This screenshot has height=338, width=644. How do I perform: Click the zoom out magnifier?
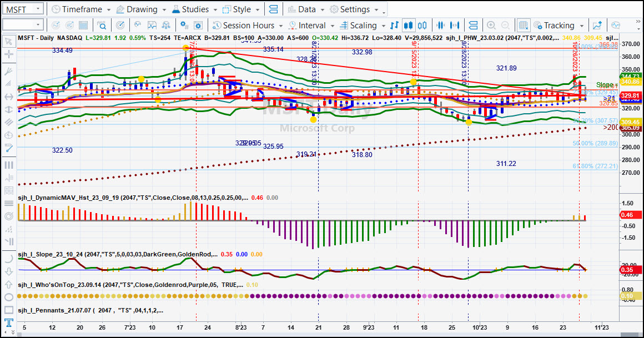click(505, 26)
